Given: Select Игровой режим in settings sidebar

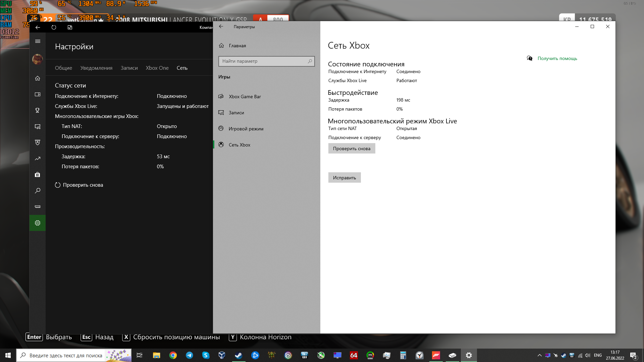Looking at the screenshot, I should [x=246, y=129].
